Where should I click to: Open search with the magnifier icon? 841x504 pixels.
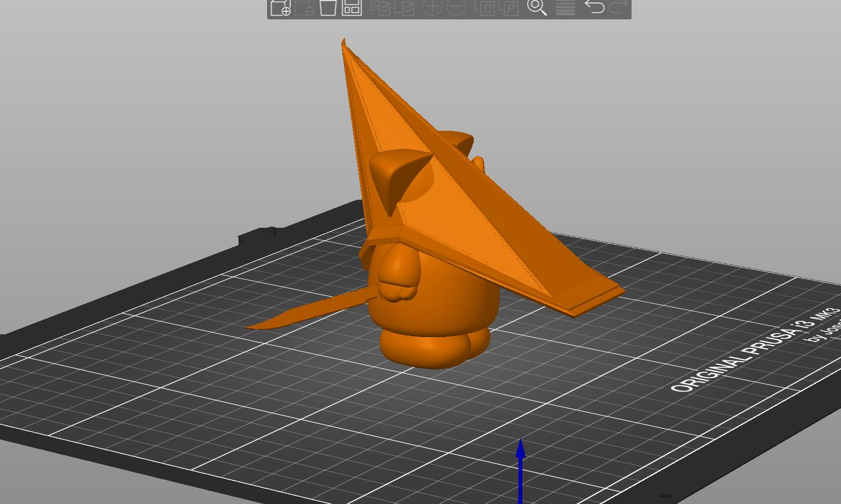(537, 8)
